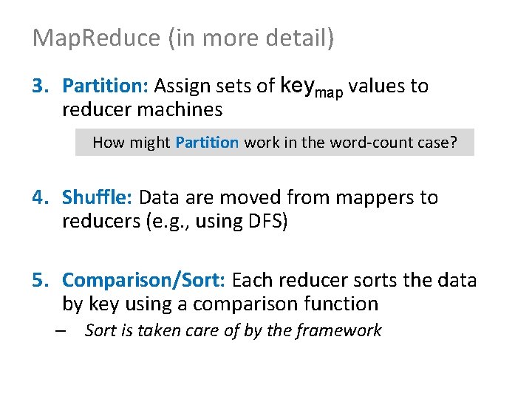
Task: Click the blue Partition word inside gray box
Action: tap(207, 143)
